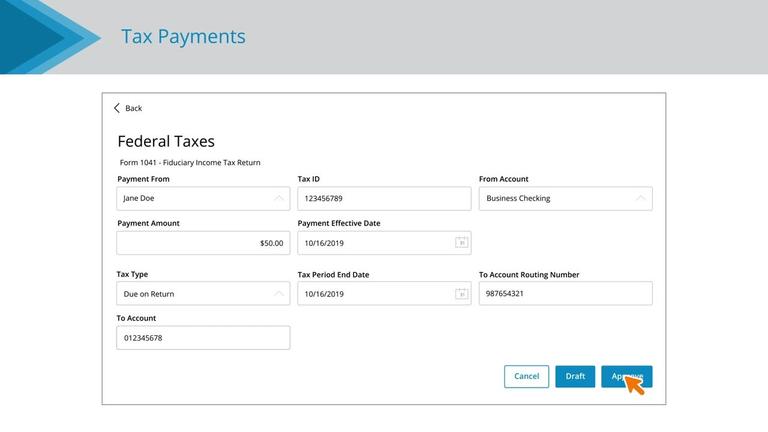768x432 pixels.
Task: Expand the Payment From dropdown showing Jane Doe
Action: click(203, 198)
